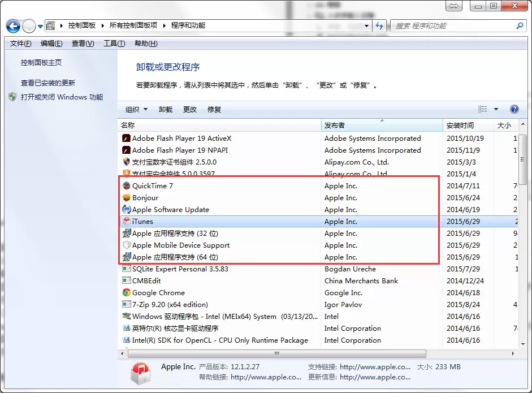Click the SQLite Expert Personal icon
The width and height of the screenshot is (532, 393).
coord(126,269)
